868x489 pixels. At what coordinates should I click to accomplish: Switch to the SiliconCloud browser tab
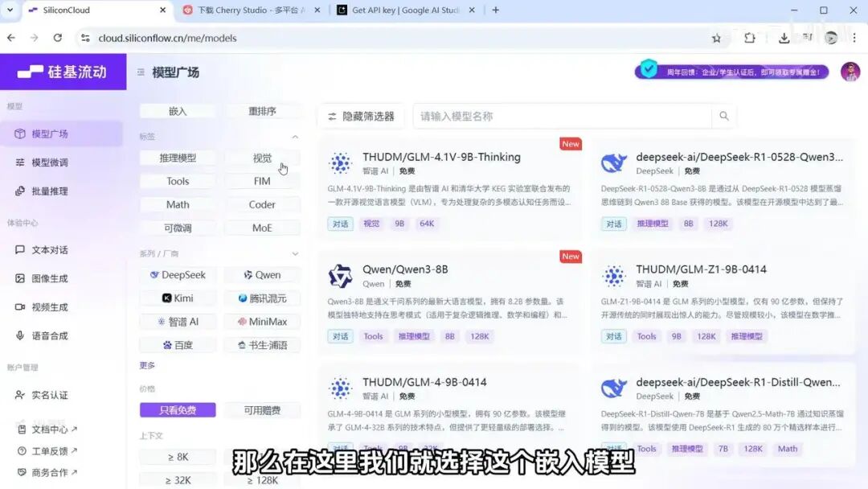tap(97, 10)
